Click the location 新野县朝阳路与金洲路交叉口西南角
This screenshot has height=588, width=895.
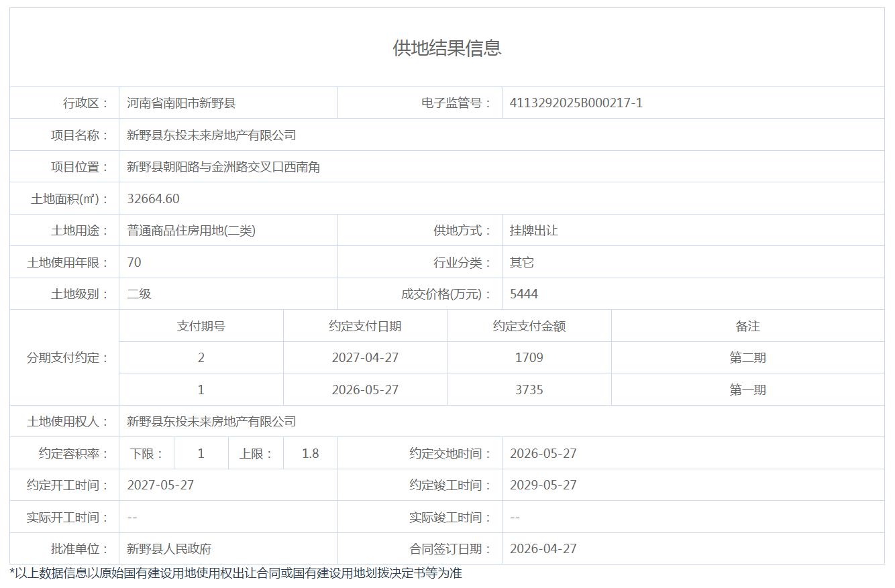223,167
